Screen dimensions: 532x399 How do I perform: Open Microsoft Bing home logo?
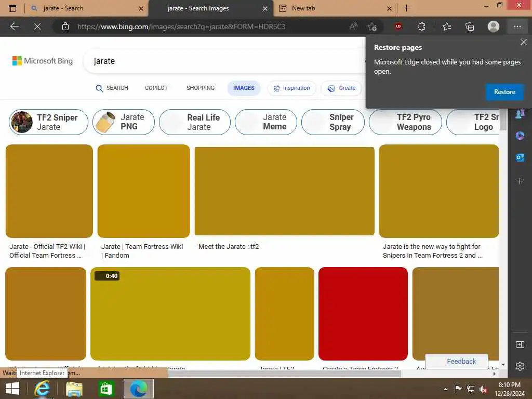click(x=43, y=61)
